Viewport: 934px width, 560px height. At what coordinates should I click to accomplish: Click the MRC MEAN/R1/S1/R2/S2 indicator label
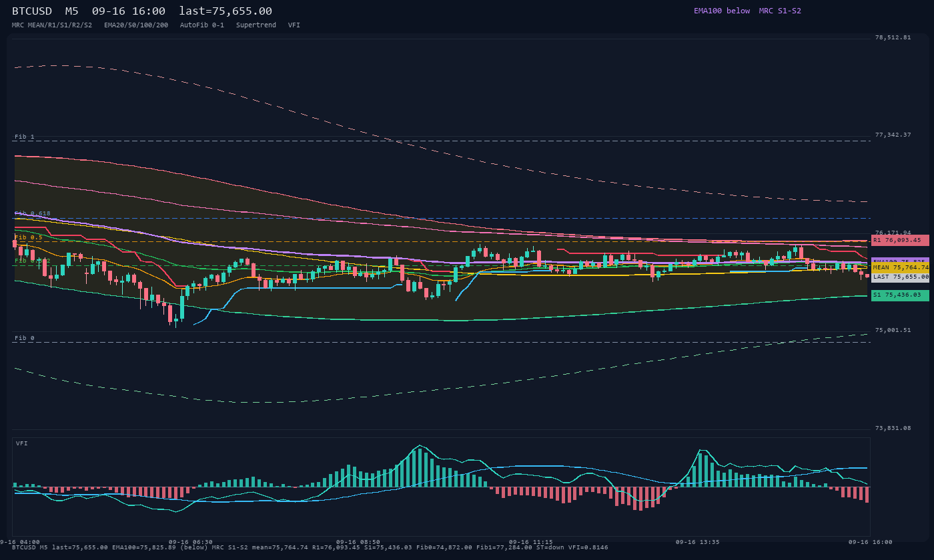pyautogui.click(x=52, y=25)
